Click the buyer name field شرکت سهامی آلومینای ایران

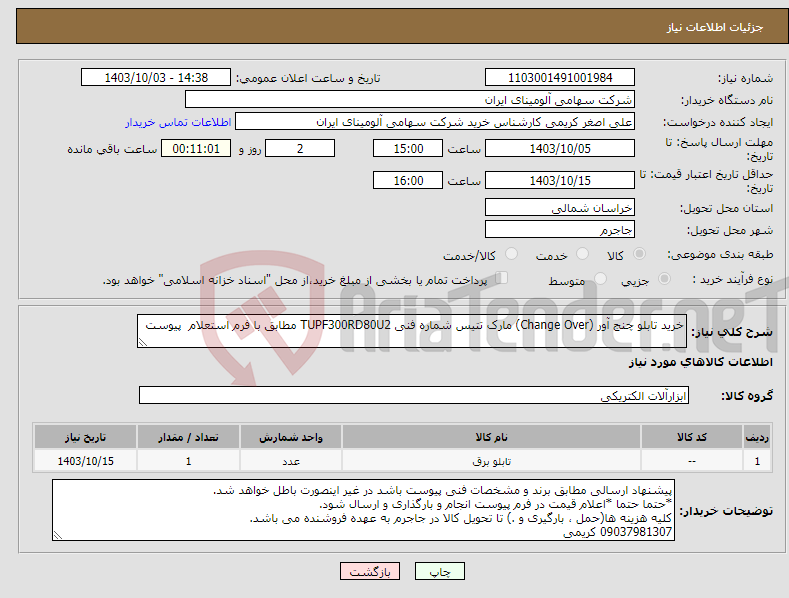tap(410, 100)
